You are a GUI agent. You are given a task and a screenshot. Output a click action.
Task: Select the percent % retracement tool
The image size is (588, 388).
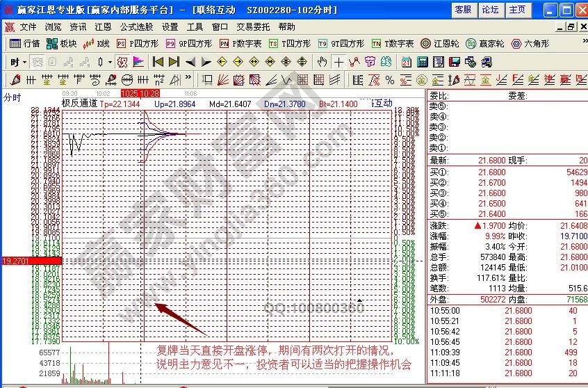point(390,80)
